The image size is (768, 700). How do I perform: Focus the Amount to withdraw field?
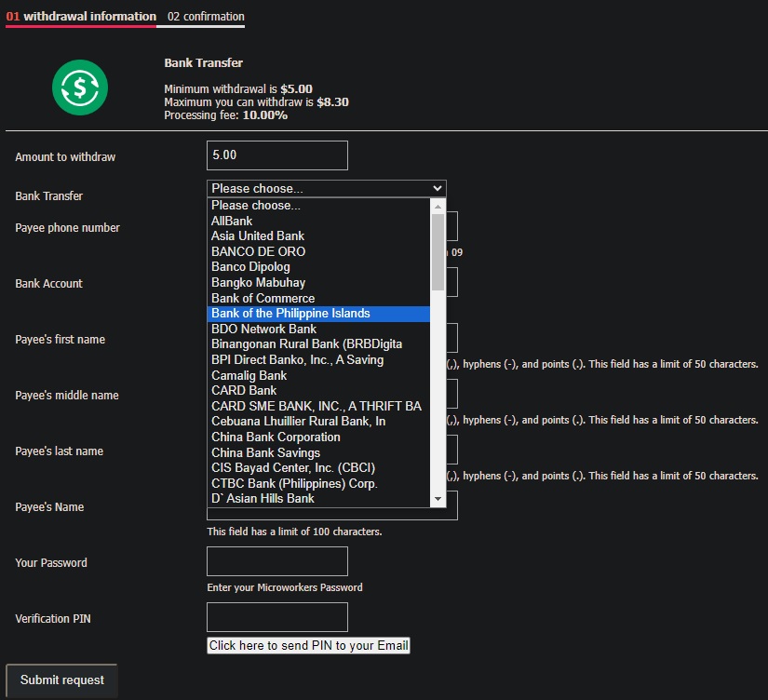point(277,155)
